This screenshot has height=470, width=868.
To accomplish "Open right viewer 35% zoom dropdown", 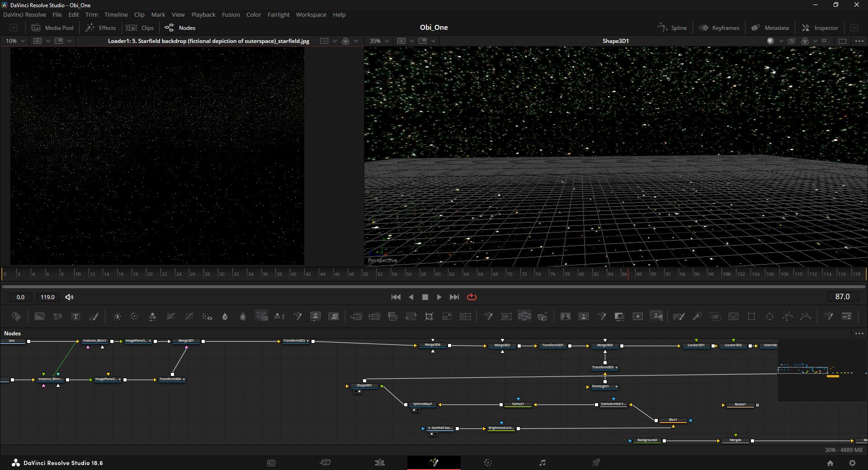I will pyautogui.click(x=379, y=41).
